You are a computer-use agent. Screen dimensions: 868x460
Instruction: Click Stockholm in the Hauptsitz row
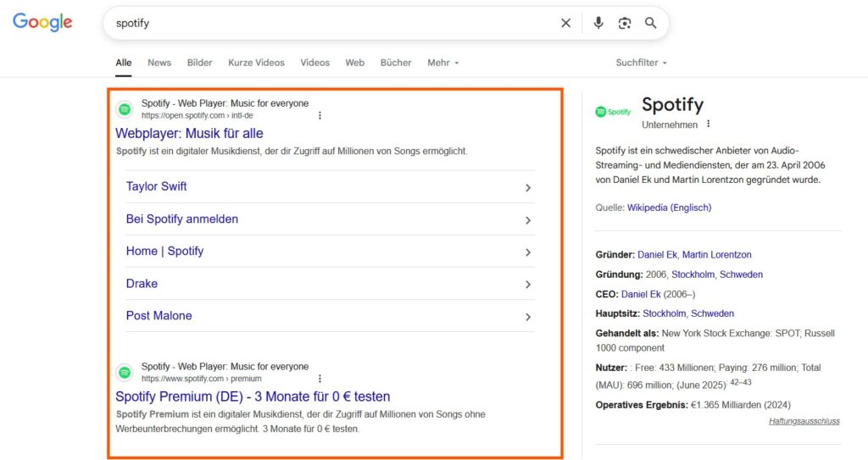665,313
